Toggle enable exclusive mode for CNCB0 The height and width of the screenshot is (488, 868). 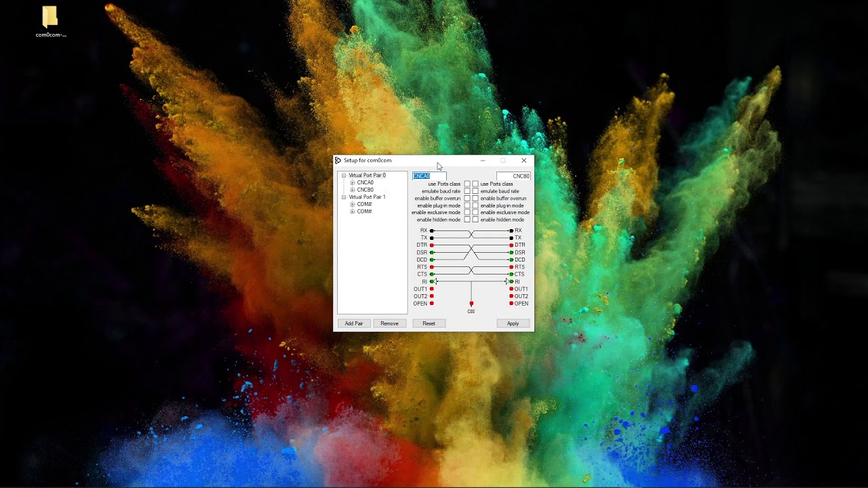tap(475, 213)
